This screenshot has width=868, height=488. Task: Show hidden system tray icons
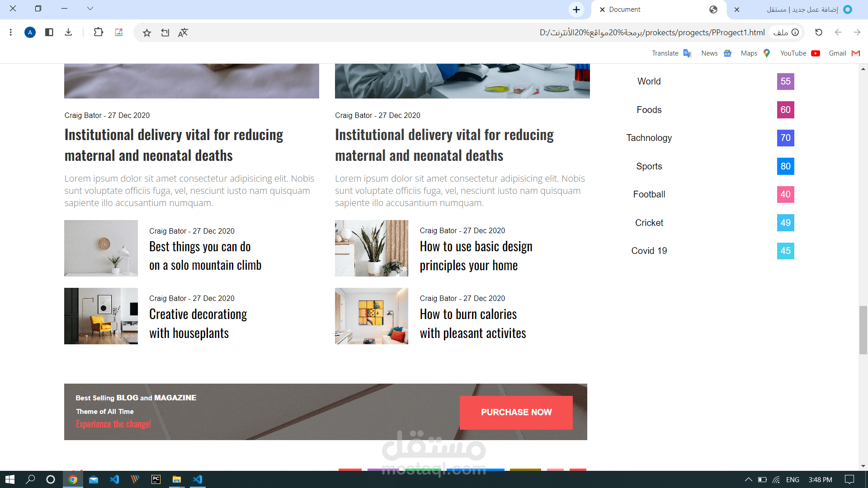[x=748, y=479]
